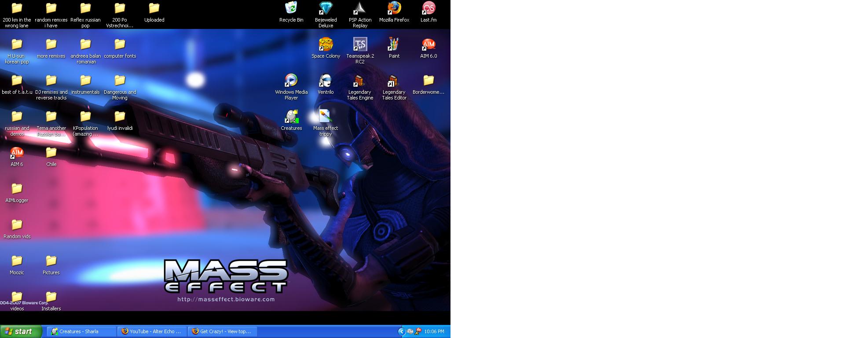868x338 pixels.
Task: Switch to Creatures - Sharla taskbar window
Action: [x=80, y=331]
